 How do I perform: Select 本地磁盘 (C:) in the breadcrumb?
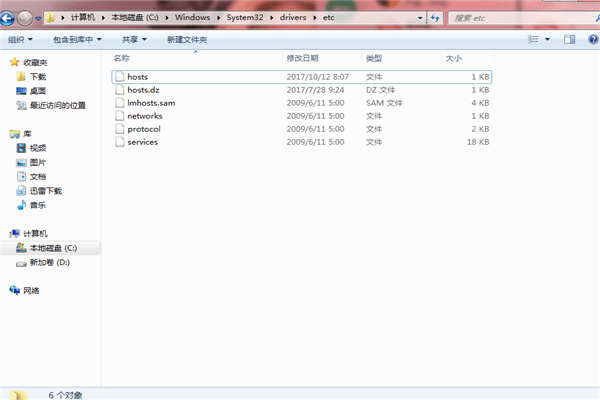coord(135,18)
